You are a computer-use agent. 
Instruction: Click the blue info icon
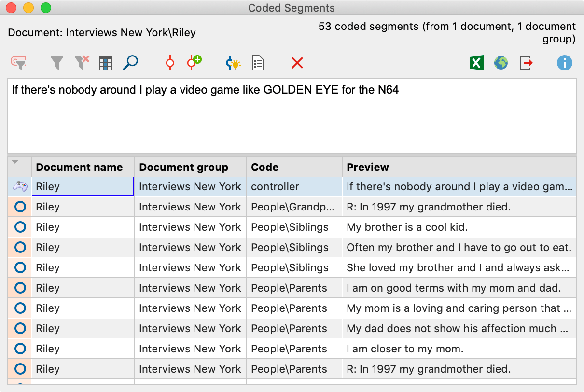pyautogui.click(x=564, y=63)
